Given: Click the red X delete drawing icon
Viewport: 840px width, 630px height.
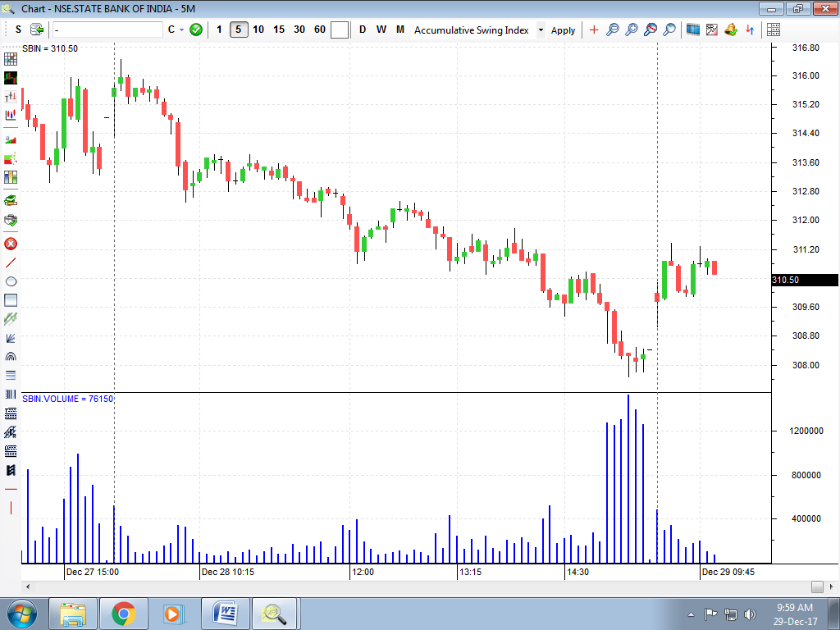Looking at the screenshot, I should click(x=11, y=244).
